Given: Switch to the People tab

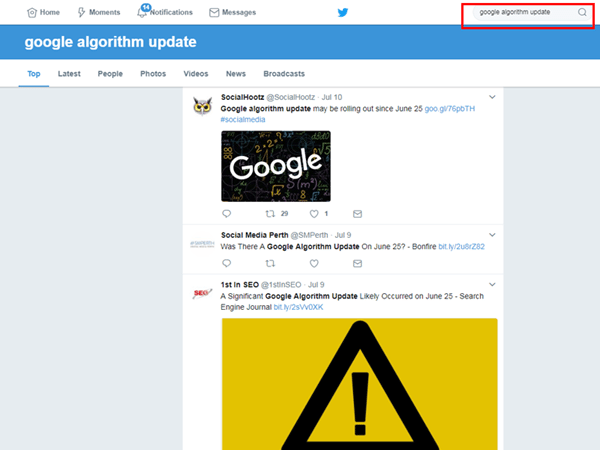Looking at the screenshot, I should tap(110, 73).
